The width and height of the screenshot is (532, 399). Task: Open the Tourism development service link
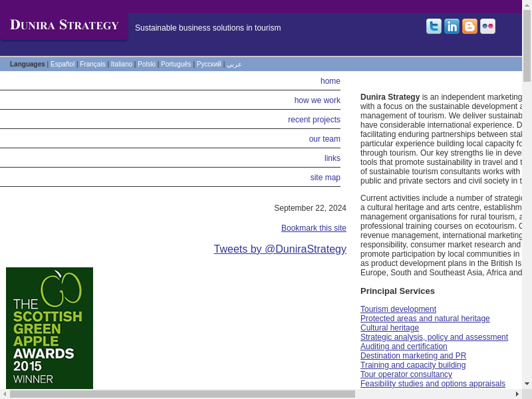point(398,309)
